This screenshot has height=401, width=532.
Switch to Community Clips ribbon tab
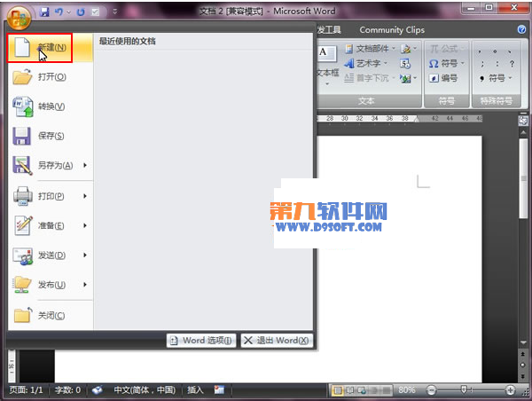(x=392, y=30)
